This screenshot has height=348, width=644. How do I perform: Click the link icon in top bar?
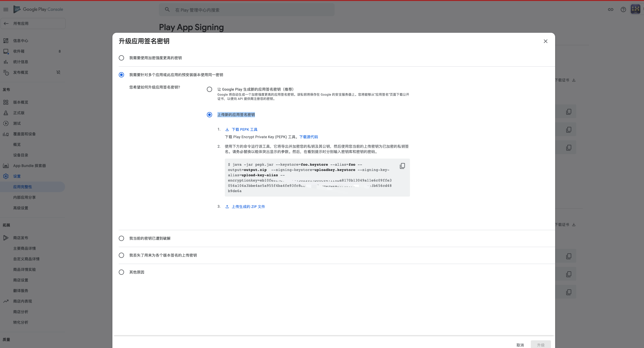click(611, 10)
